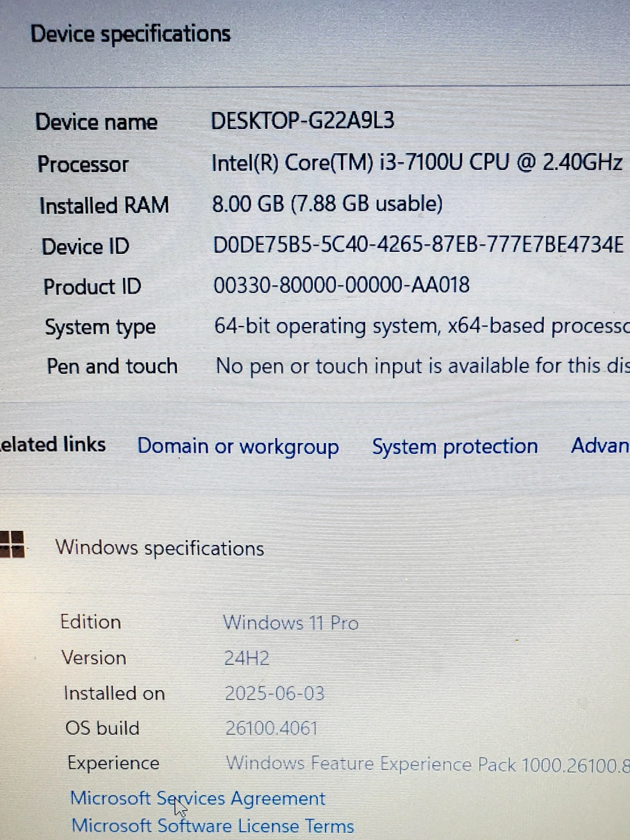The image size is (630, 840).
Task: Click the Installed on label
Action: click(114, 693)
